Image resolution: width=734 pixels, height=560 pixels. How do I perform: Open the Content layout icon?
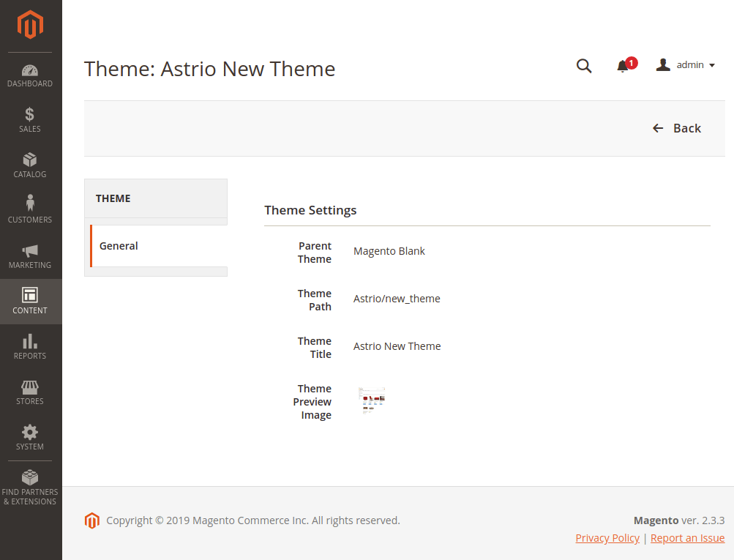(x=30, y=295)
